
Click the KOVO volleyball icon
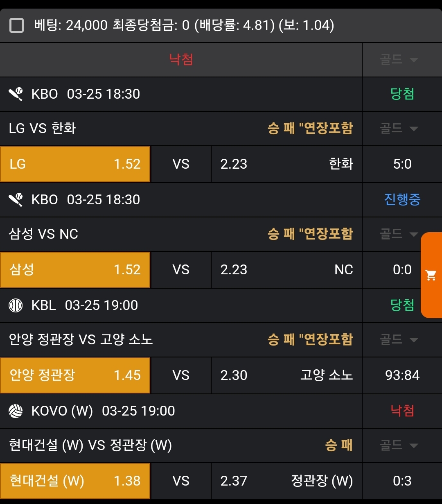pos(16,411)
